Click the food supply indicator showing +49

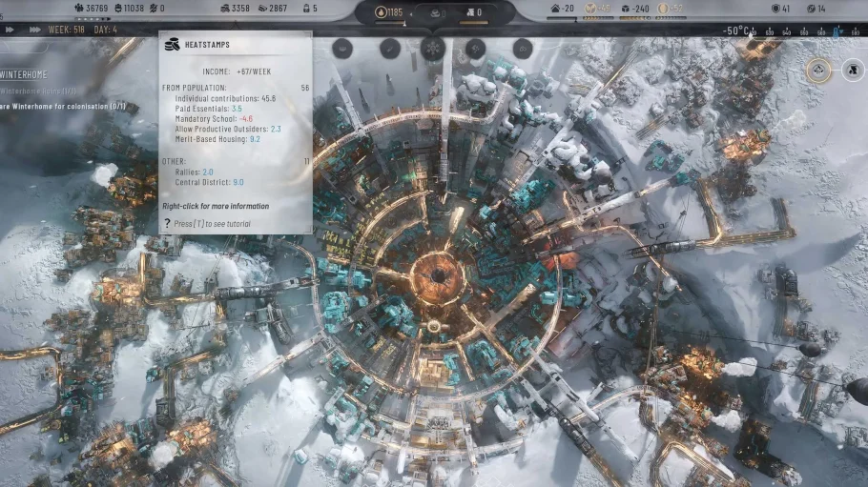(x=598, y=9)
